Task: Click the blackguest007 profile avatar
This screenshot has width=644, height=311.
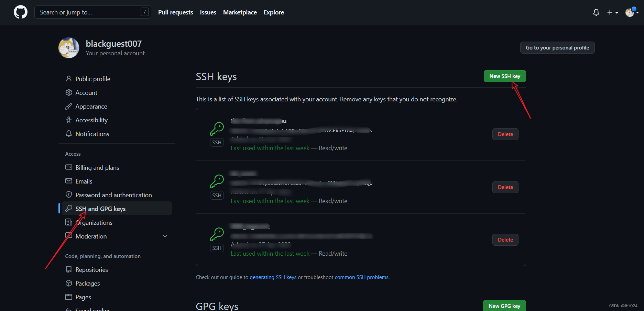Action: [69, 48]
